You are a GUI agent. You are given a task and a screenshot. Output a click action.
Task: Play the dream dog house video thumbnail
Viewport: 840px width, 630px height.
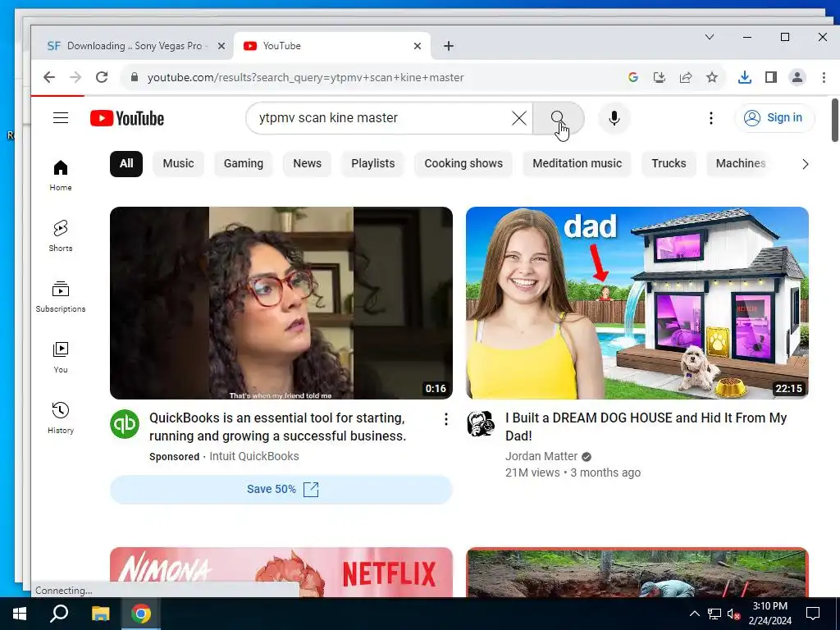[637, 304]
